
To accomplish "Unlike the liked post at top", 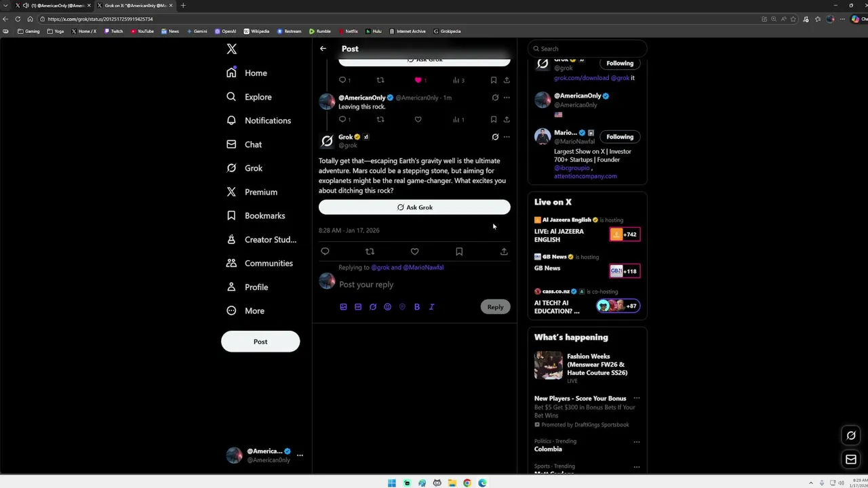I will [x=419, y=80].
